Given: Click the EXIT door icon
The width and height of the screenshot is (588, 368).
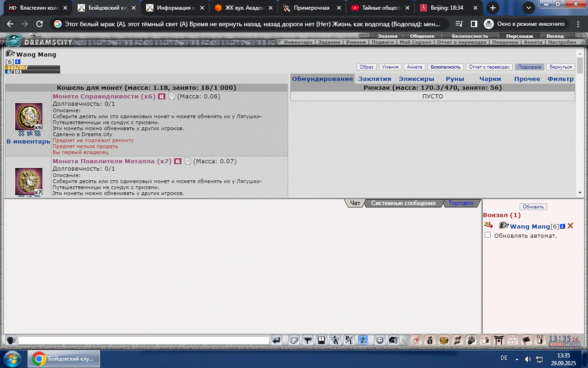Looking at the screenshot, I should [540, 340].
